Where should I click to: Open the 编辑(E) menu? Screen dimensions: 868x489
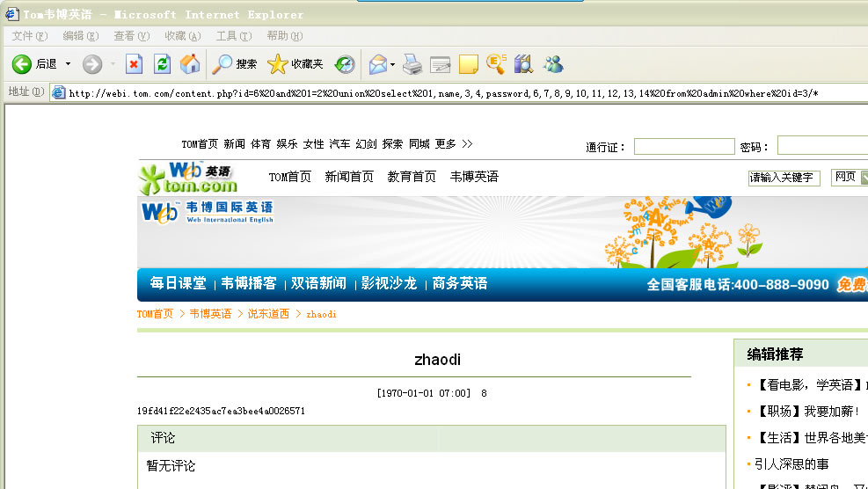click(81, 36)
